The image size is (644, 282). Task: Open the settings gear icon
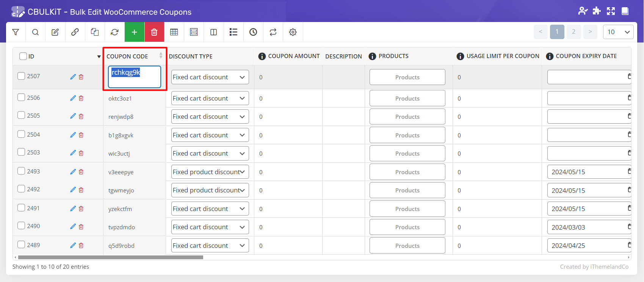(293, 32)
